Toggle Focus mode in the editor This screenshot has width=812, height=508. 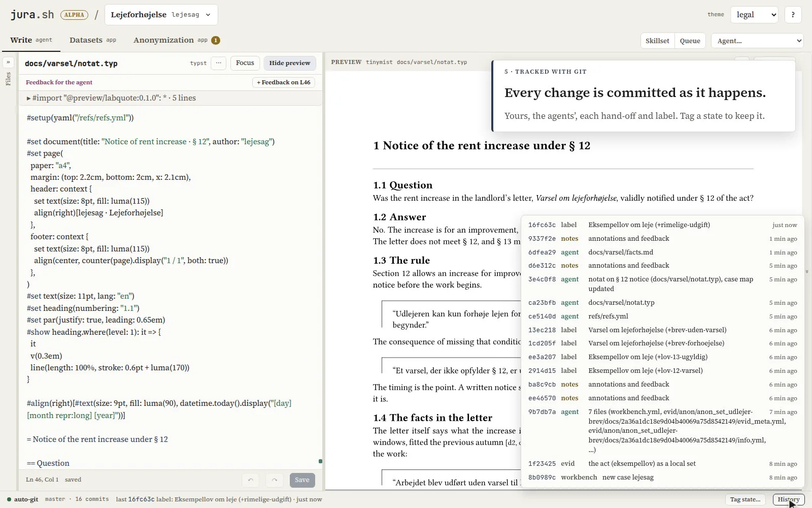(x=245, y=63)
